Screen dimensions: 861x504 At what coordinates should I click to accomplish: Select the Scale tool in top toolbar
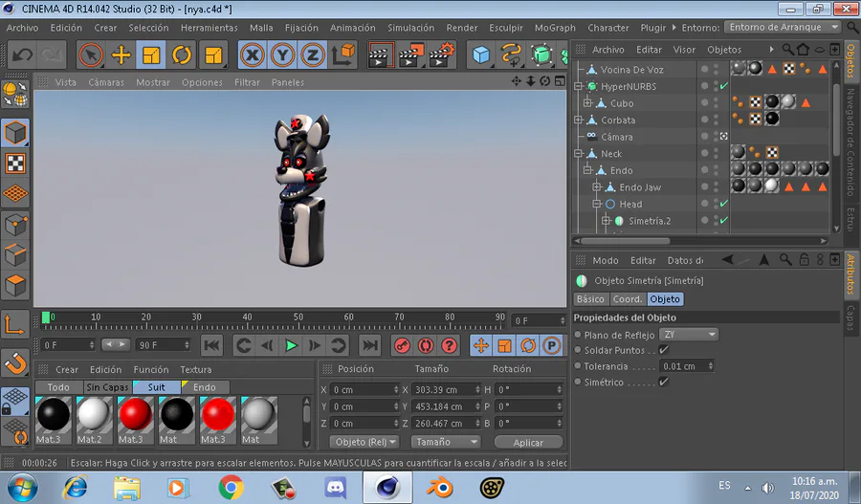151,55
